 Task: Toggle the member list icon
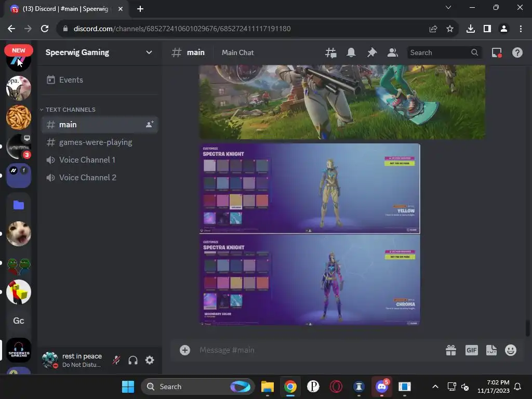coord(393,52)
